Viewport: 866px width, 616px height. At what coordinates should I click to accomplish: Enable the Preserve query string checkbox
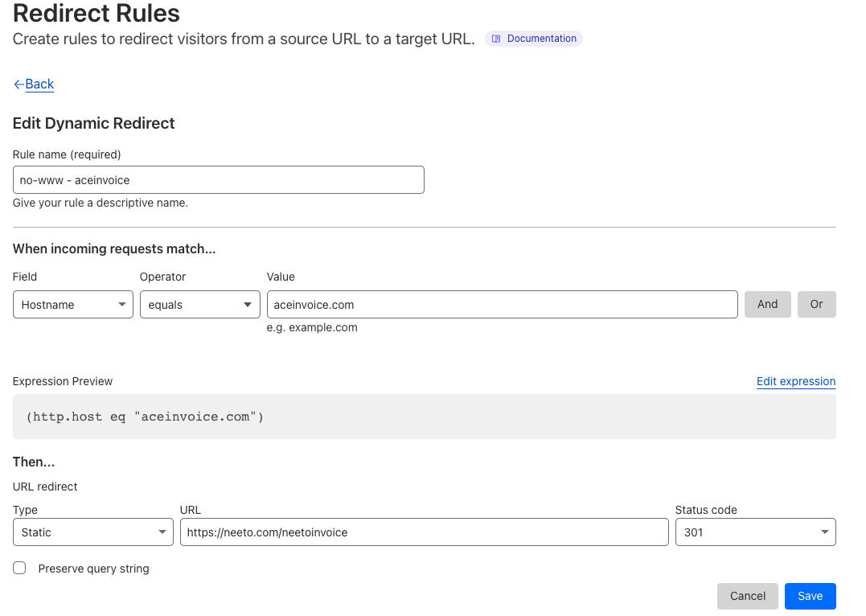pyautogui.click(x=19, y=569)
